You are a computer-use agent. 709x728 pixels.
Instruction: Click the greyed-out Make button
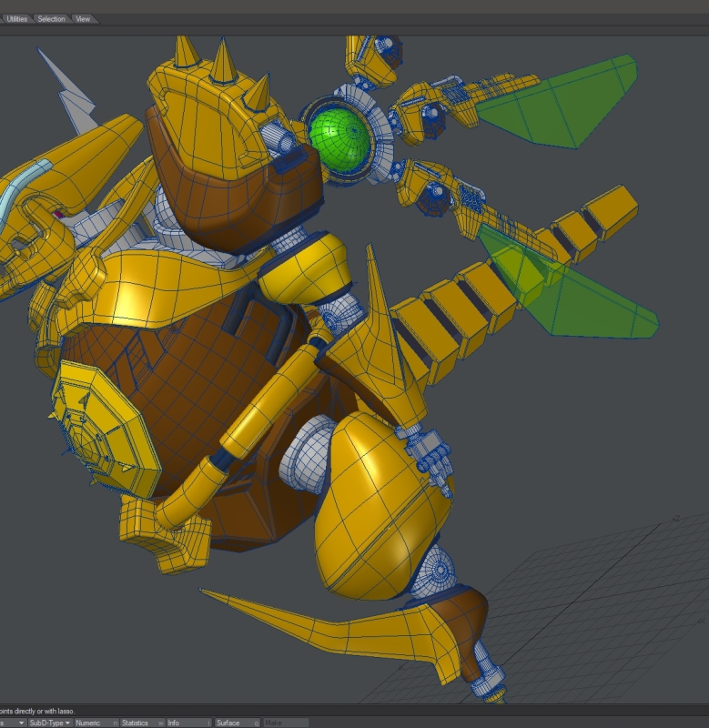tap(282, 723)
